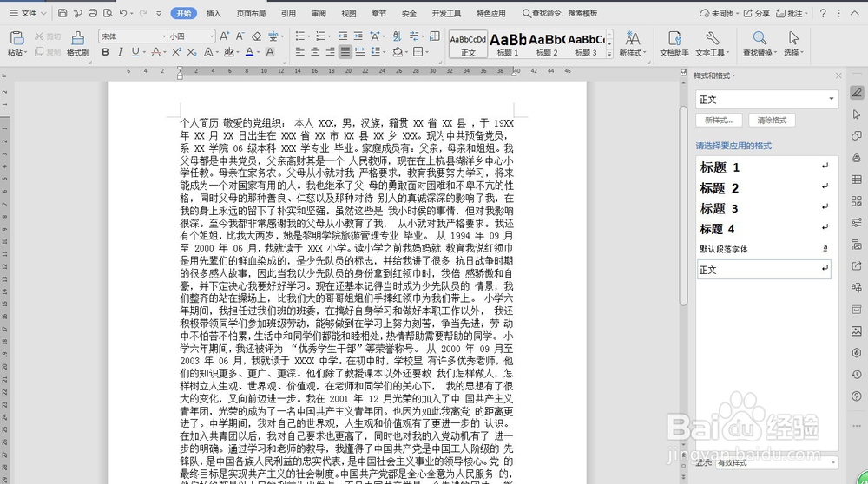Click the Undo arrow icon
Image resolution: width=868 pixels, height=484 pixels.
point(123,13)
